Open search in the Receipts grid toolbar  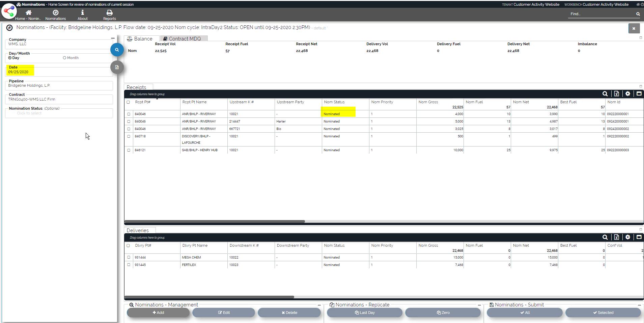[605, 94]
